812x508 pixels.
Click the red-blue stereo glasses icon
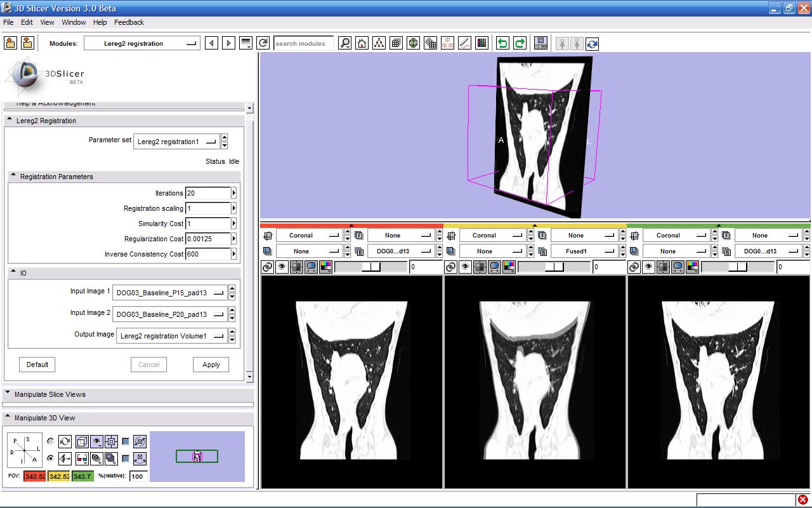tap(82, 458)
